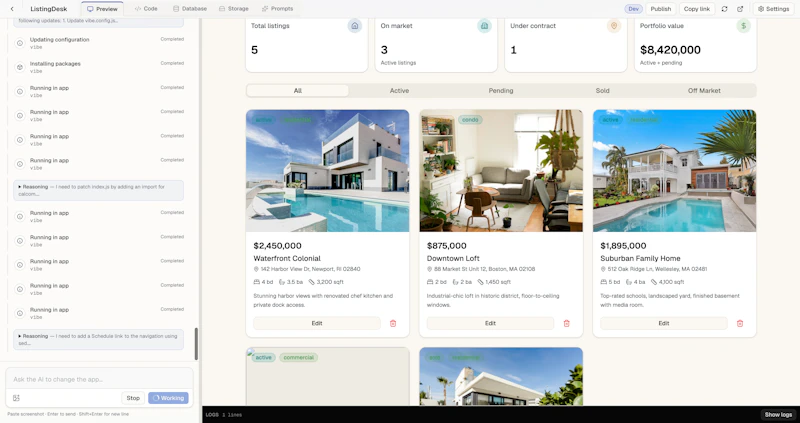Click the Total listings home icon
This screenshot has height=423, width=800.
click(x=355, y=26)
